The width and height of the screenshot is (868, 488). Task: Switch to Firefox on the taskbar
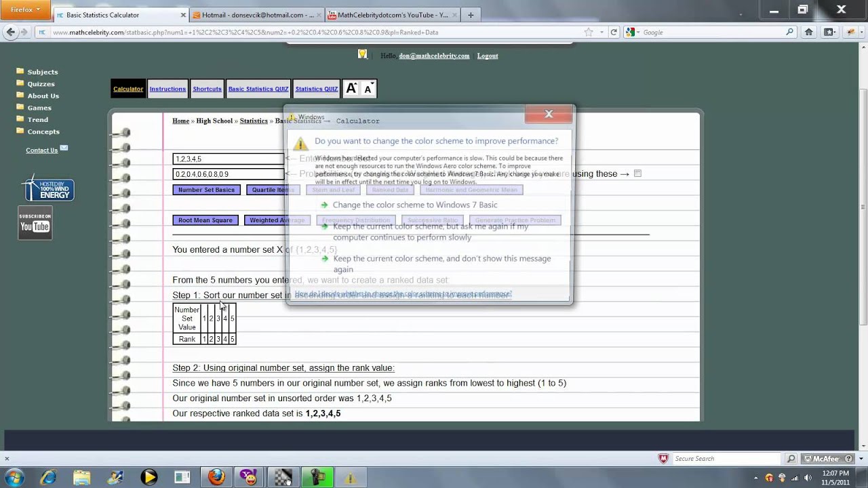(216, 477)
